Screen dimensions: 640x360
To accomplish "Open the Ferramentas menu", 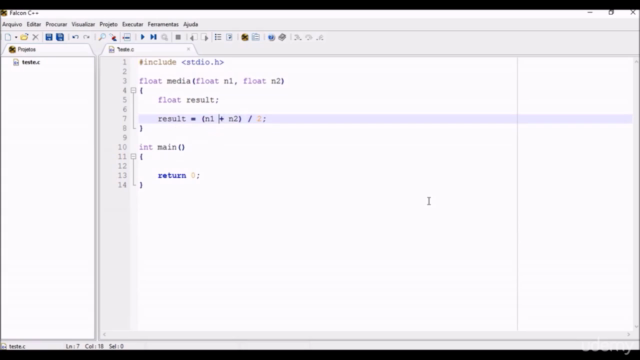I will click(163, 24).
